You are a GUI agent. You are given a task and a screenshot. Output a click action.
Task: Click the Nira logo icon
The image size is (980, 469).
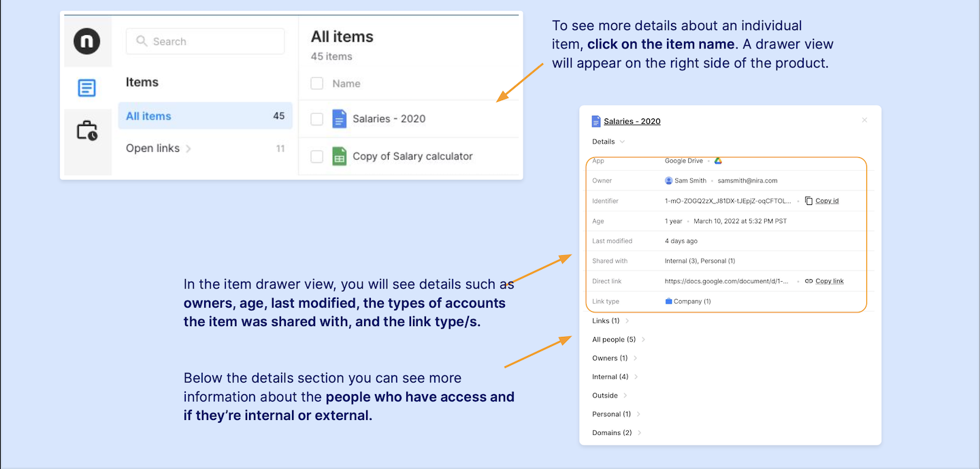coord(87,42)
